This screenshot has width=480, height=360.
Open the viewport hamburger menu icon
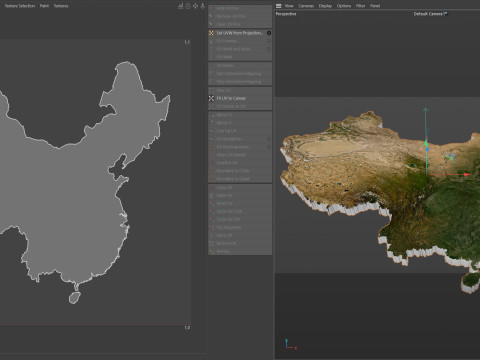pos(279,6)
